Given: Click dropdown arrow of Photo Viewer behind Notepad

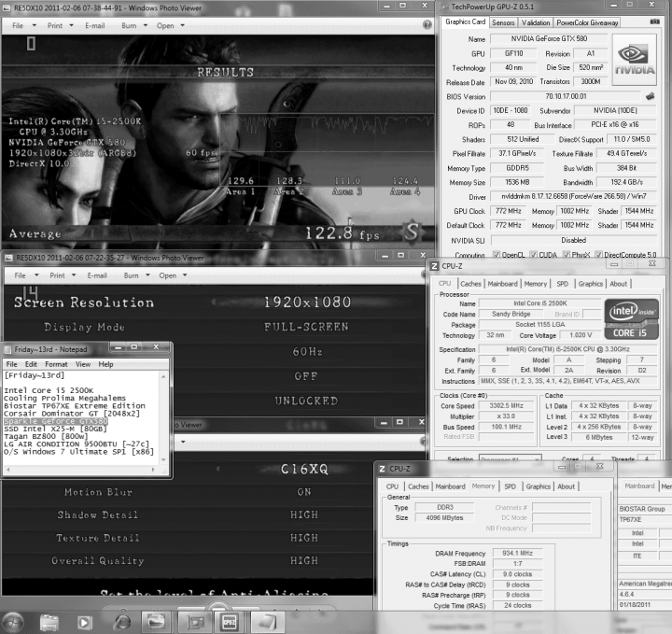Looking at the screenshot, I should 183,442.
